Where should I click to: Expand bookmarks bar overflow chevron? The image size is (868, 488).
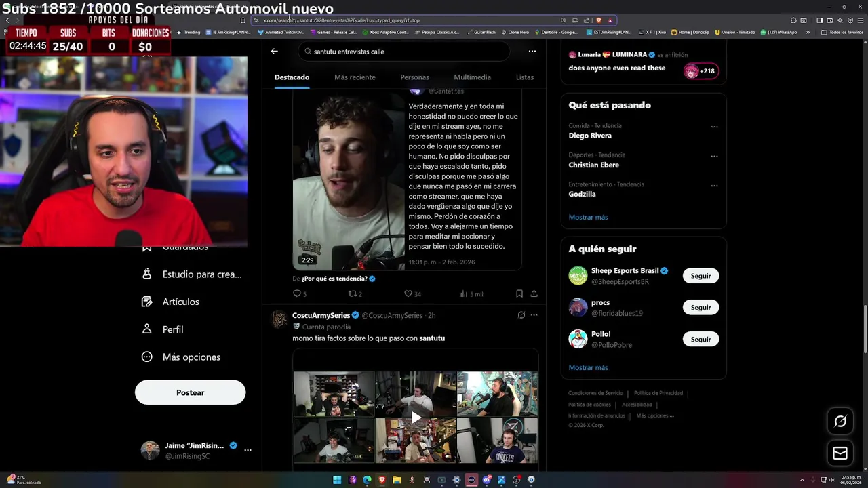point(807,32)
